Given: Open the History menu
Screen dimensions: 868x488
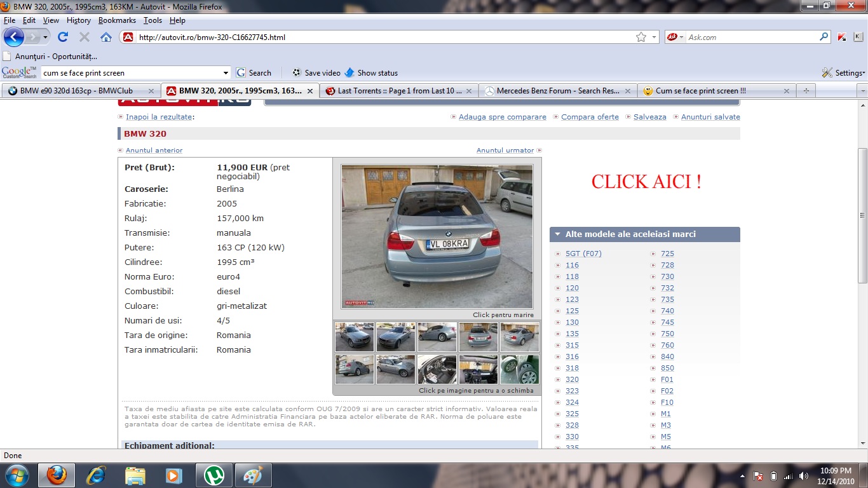Looking at the screenshot, I should [78, 20].
